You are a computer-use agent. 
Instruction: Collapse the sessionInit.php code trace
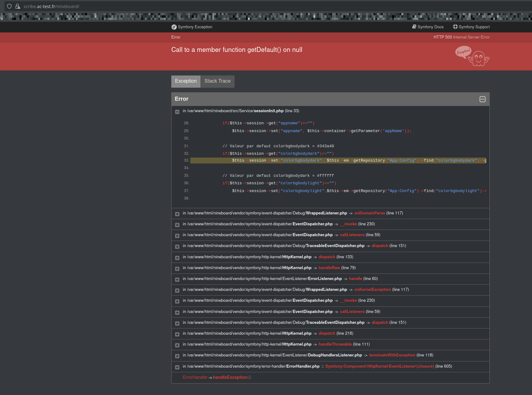pos(177,112)
